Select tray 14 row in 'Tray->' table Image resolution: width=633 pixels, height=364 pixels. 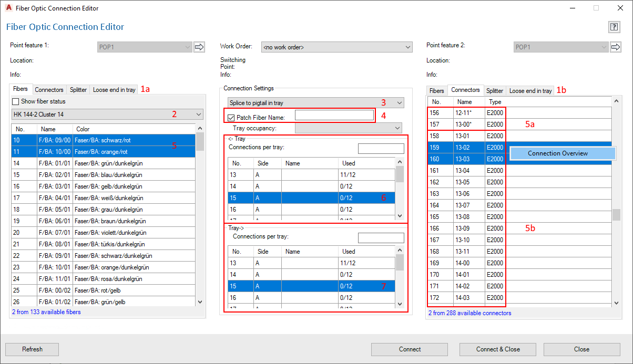point(311,274)
